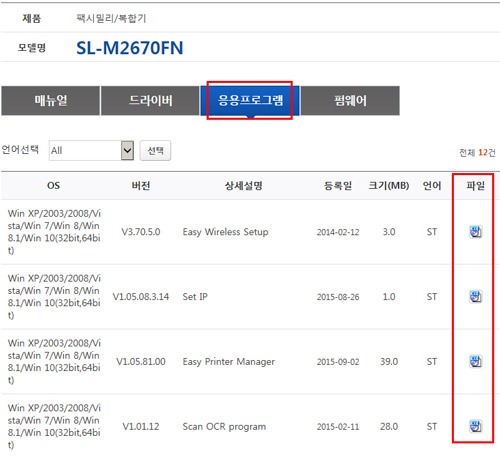Viewport: 500px width, 456px height.
Task: Click version V1.05.08.3.14
Action: (x=141, y=297)
